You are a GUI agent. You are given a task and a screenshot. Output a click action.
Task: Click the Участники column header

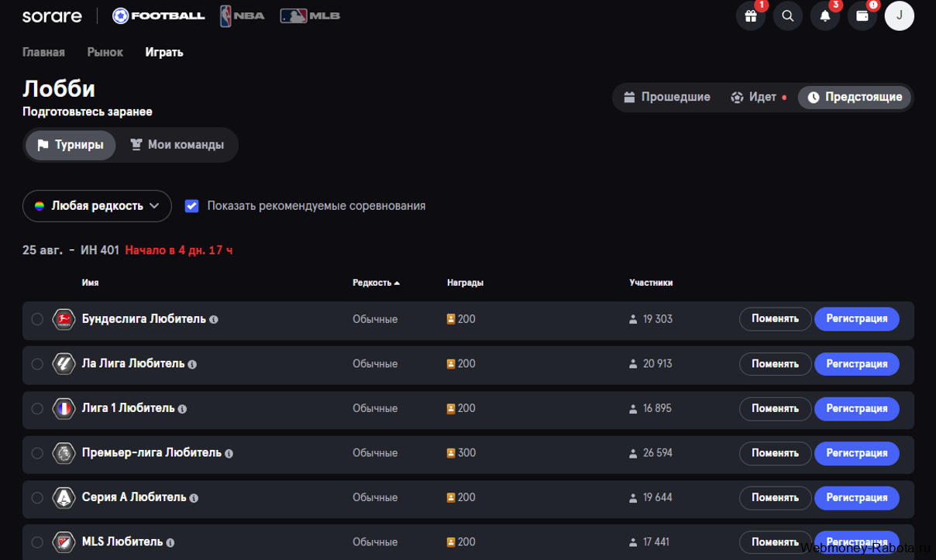click(x=651, y=283)
